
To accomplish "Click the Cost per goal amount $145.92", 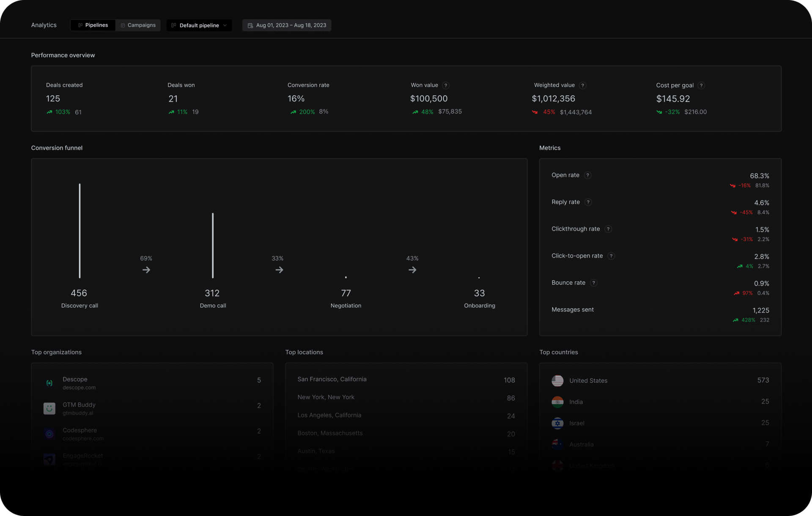I will [673, 99].
